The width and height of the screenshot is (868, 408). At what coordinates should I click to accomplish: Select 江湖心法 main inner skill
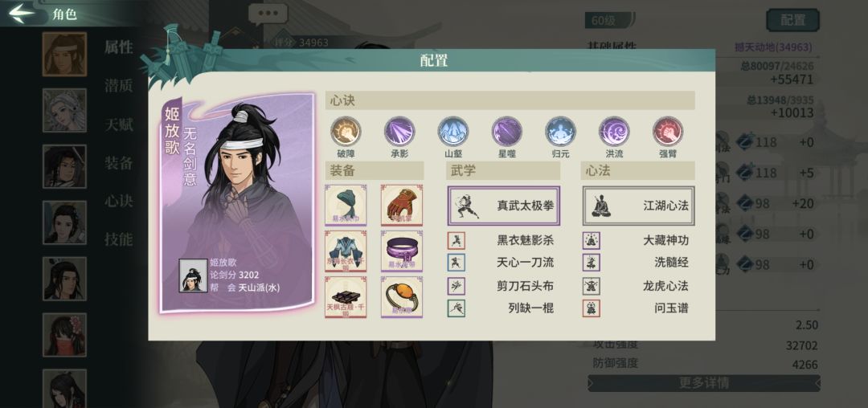[638, 206]
